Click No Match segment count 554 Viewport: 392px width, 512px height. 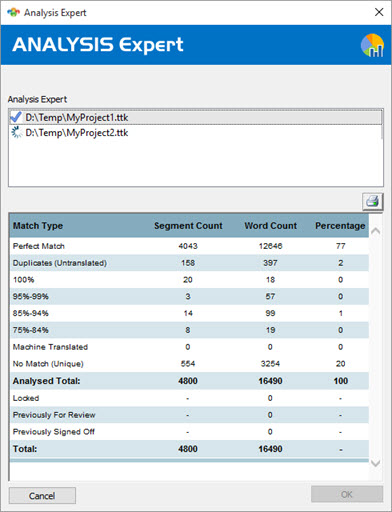pyautogui.click(x=188, y=364)
